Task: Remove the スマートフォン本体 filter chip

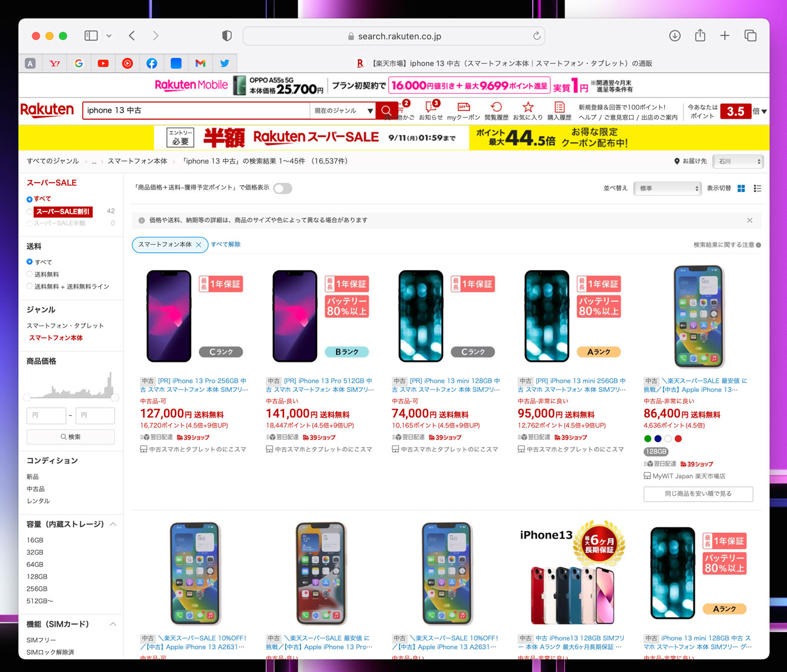Action: [199, 245]
